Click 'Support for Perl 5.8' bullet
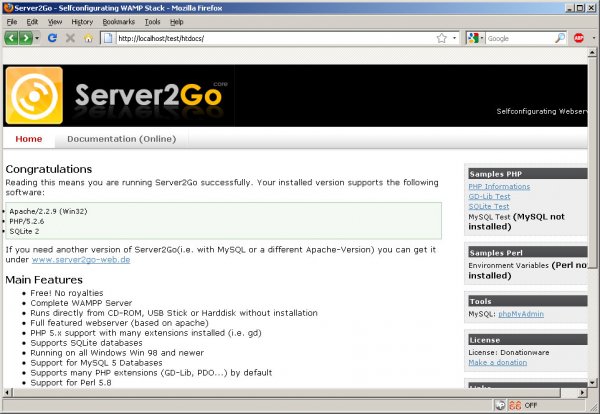The width and height of the screenshot is (600, 414). [x=71, y=383]
